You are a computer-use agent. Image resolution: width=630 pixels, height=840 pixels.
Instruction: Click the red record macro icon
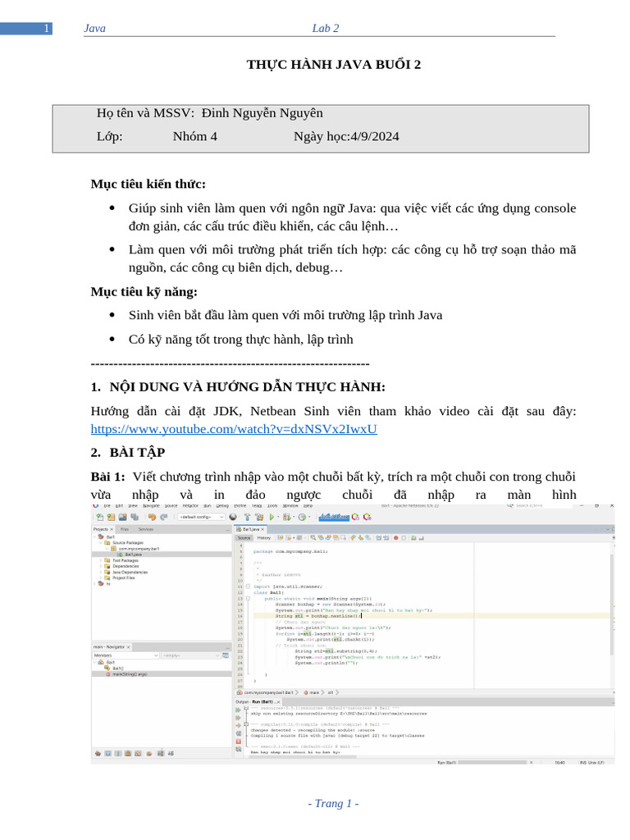pyautogui.click(x=395, y=538)
